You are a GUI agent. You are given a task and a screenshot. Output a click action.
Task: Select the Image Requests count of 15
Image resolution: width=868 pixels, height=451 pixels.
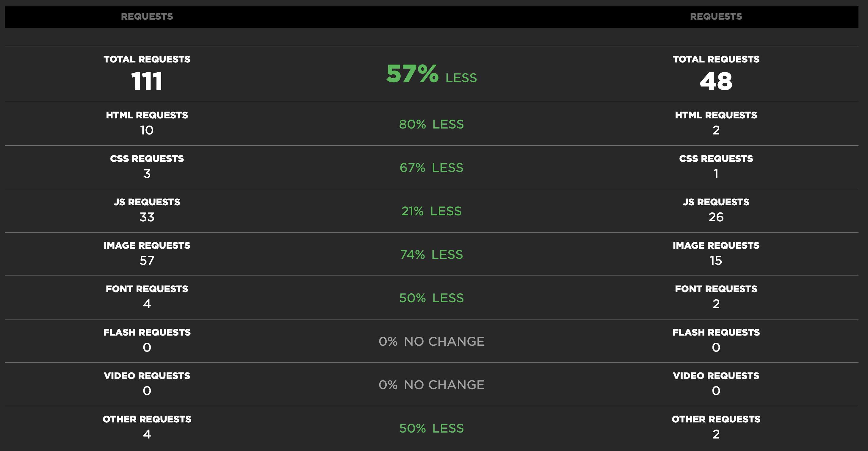[x=716, y=261]
